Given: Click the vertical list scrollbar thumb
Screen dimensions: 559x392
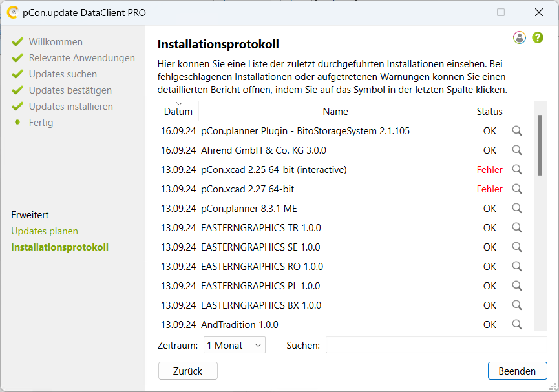Looking at the screenshot, I should coord(540,145).
